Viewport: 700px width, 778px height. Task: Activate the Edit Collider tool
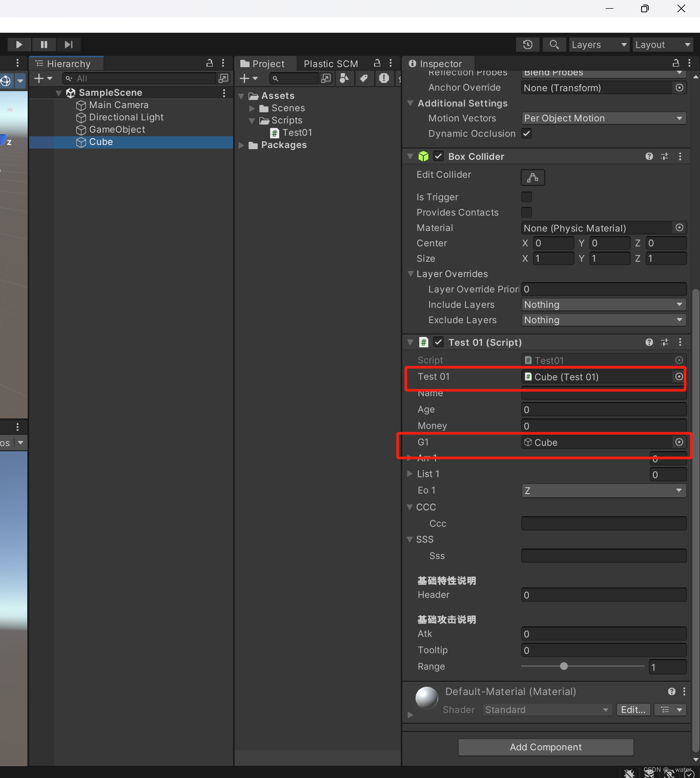532,177
